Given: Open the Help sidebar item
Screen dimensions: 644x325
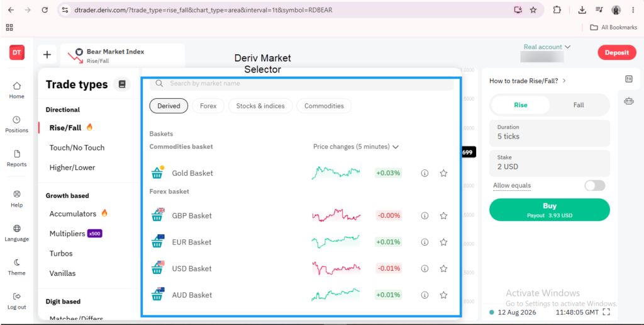Looking at the screenshot, I should pyautogui.click(x=17, y=198).
